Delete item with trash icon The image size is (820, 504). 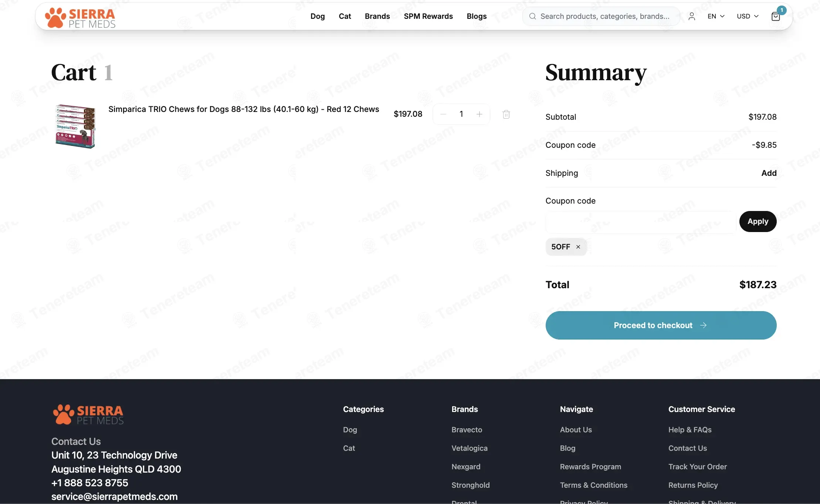click(x=506, y=114)
